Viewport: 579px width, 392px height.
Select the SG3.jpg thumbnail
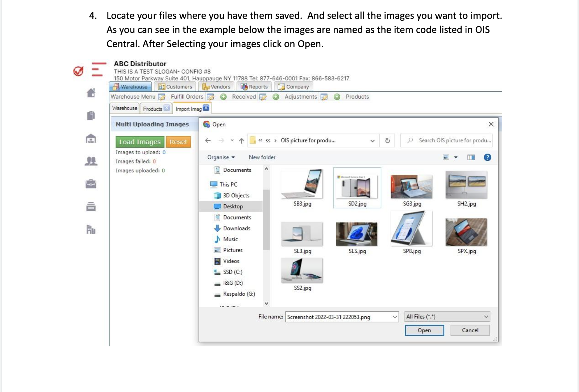(412, 188)
